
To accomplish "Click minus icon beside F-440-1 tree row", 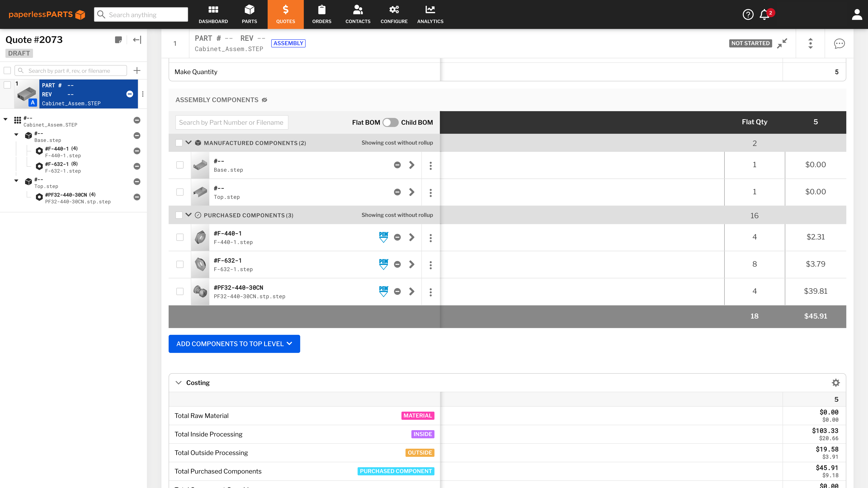I will 137,151.
